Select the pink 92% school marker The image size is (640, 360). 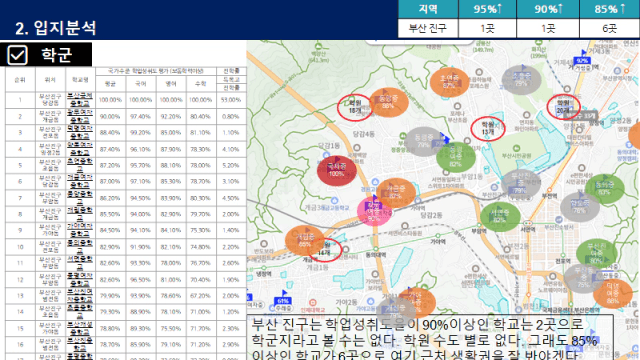(x=374, y=211)
